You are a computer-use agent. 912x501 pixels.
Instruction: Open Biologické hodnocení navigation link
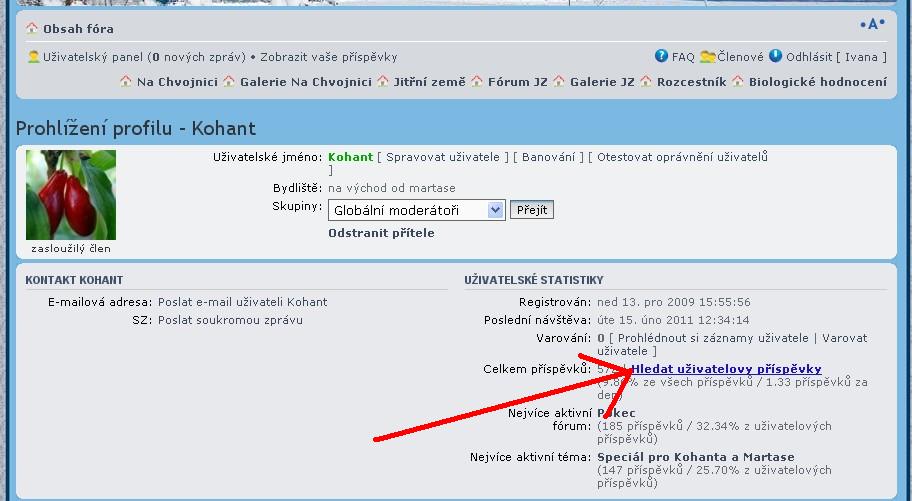tap(817, 82)
